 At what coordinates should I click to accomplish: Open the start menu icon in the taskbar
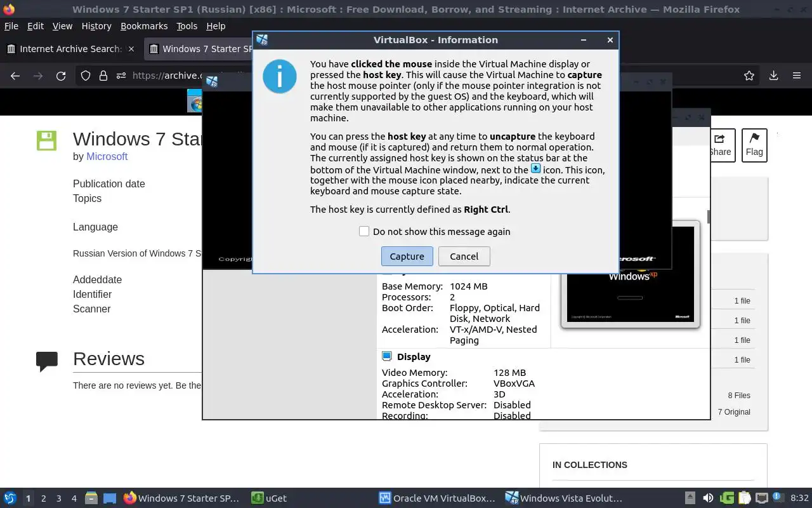pyautogui.click(x=10, y=498)
